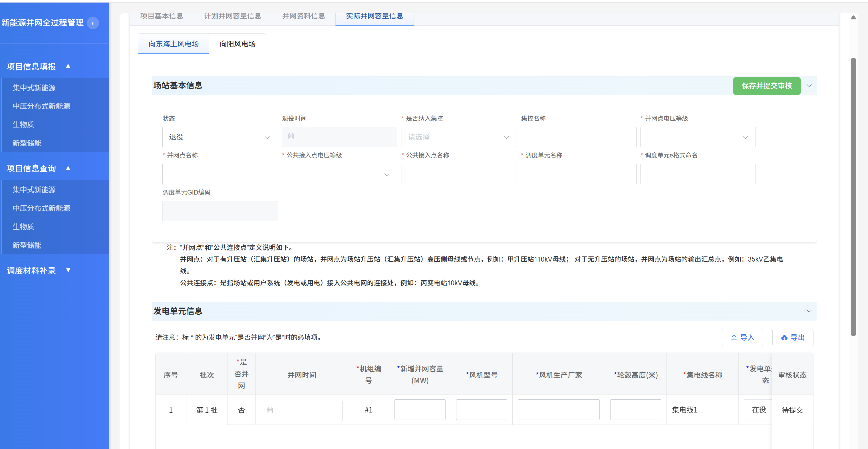Collapse the 场站基本信息 section chevron

(x=809, y=86)
